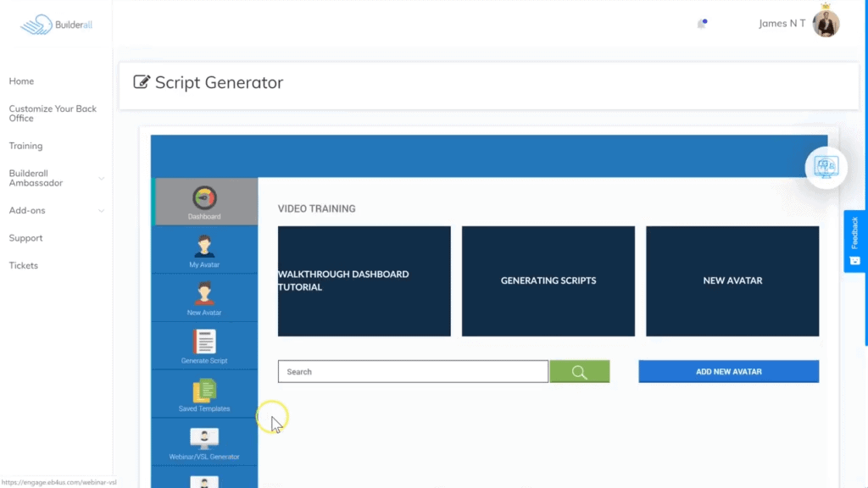Screen dimensions: 868x488
Task: Play Walkthrough Dashboard Tutorial video
Action: 364,281
